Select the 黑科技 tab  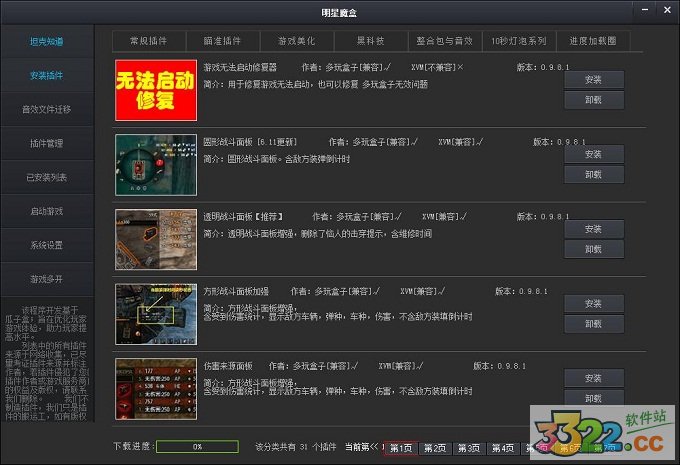tap(371, 41)
